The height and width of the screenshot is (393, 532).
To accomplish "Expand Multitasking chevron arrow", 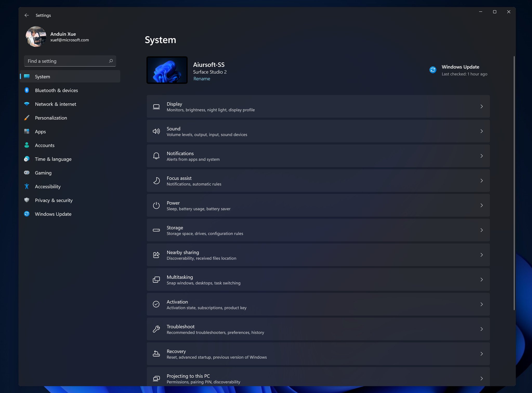I will 481,280.
